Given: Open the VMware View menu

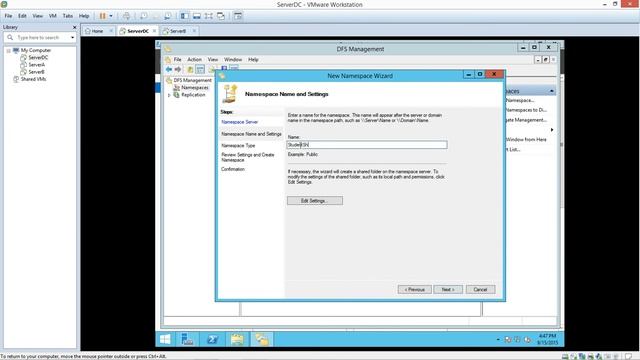Looking at the screenshot, I should coord(38,16).
